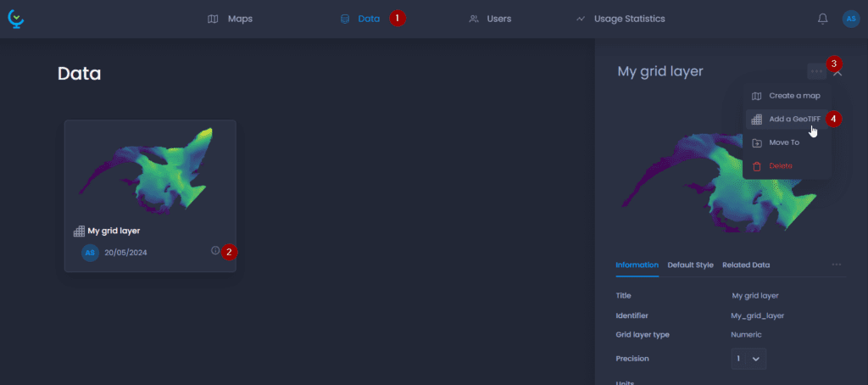Open the Maps navigation tab

tap(230, 19)
